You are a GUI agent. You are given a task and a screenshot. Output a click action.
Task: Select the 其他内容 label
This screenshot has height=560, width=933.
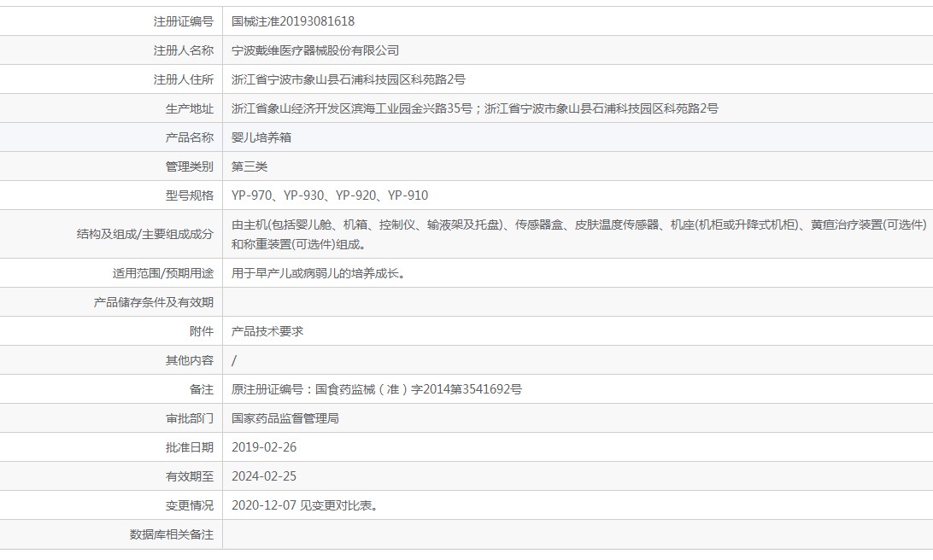coord(189,360)
